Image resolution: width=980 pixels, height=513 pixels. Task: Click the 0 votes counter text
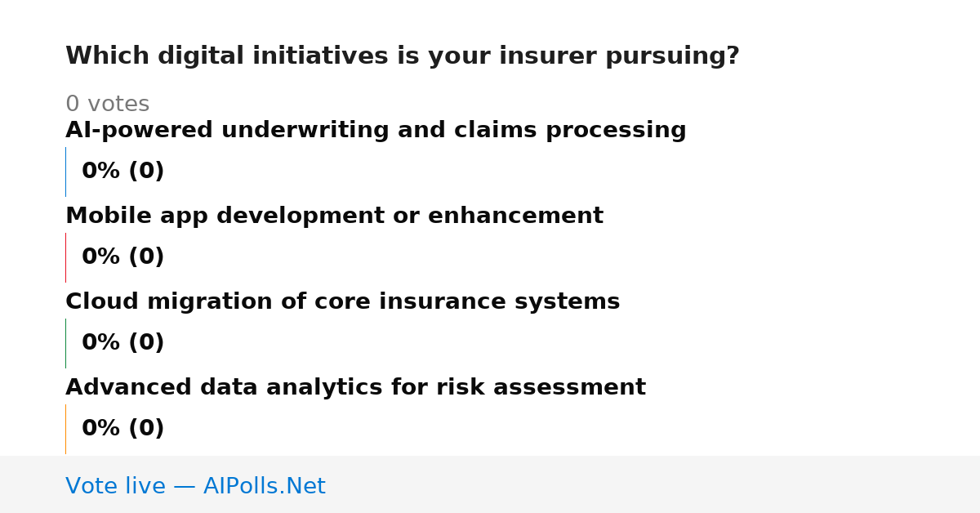pos(107,105)
